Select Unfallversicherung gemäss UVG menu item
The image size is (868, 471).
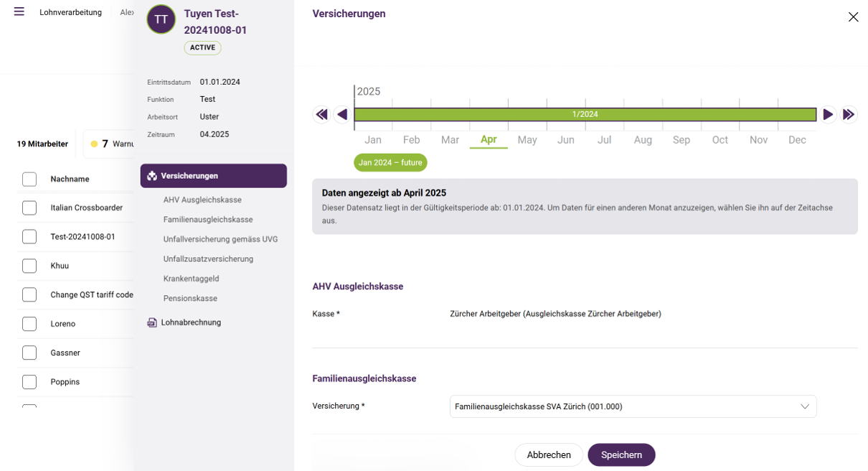tap(220, 239)
